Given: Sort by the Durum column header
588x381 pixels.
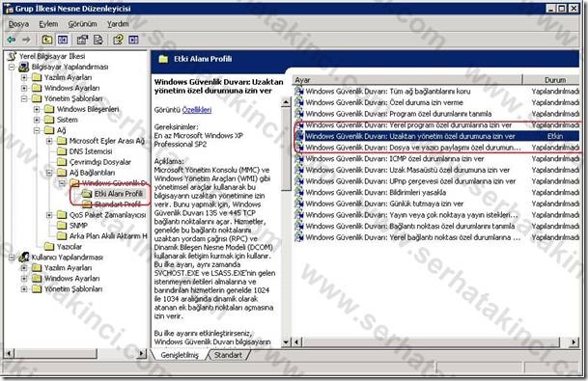Looking at the screenshot, I should pyautogui.click(x=551, y=80).
